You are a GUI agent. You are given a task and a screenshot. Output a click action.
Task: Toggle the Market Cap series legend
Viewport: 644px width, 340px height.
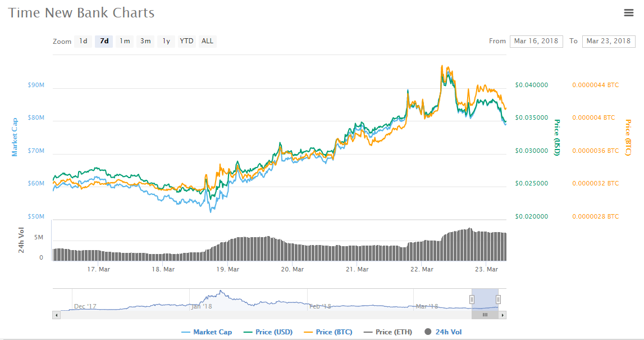(206, 332)
